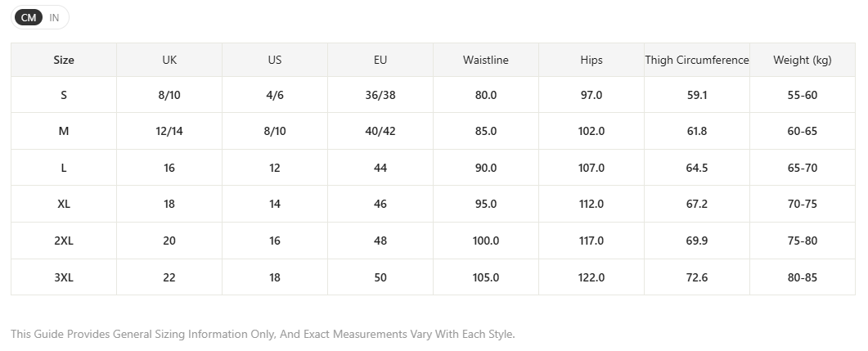Select the L size row label
868x351 pixels.
point(64,168)
